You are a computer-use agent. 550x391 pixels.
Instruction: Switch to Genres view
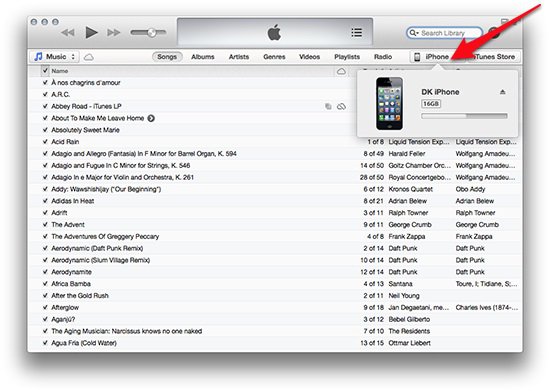point(274,57)
